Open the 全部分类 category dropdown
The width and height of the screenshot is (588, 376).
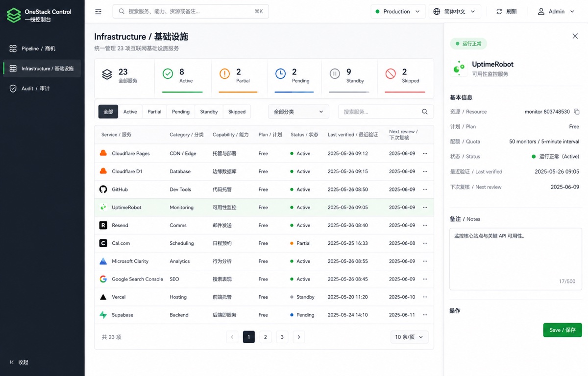[298, 112]
